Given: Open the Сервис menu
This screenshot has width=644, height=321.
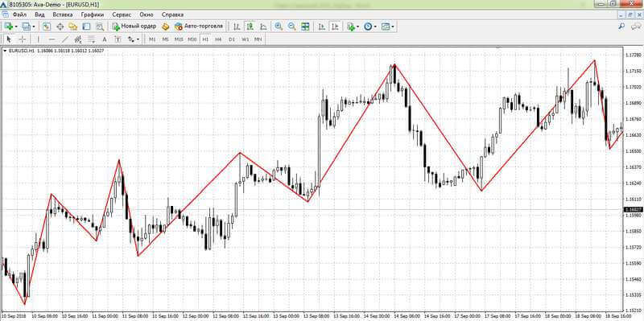Looking at the screenshot, I should pyautogui.click(x=122, y=14).
